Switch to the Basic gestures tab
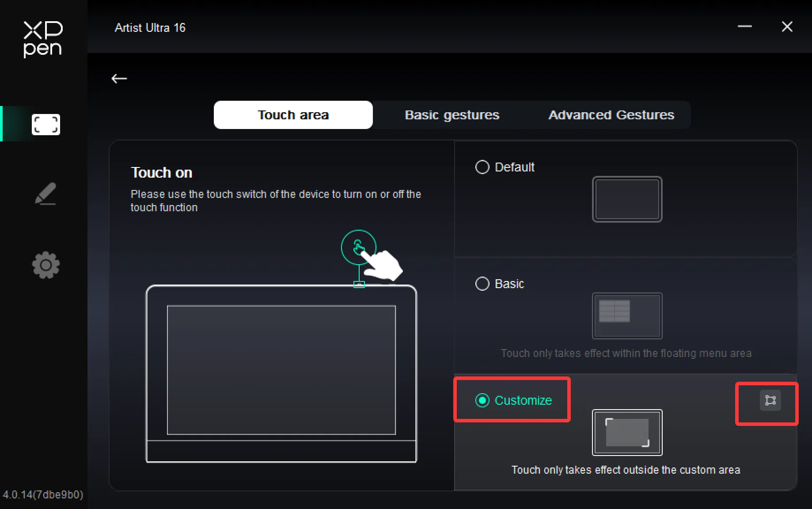Screen dimensions: 812x509 tap(452, 115)
